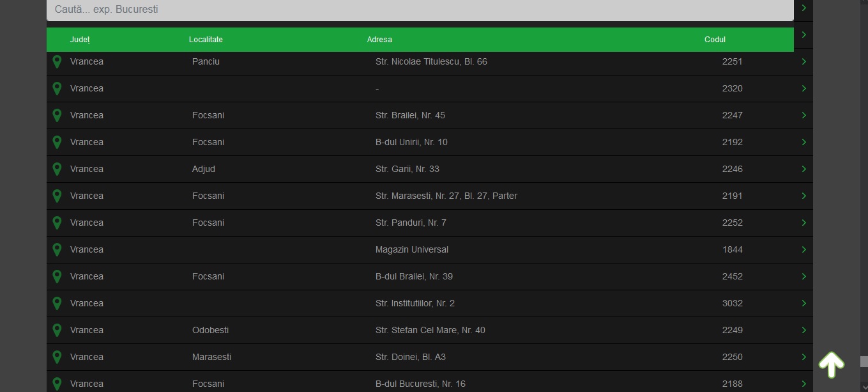
Task: Expand row with code 2452 using its chevron
Action: [803, 276]
